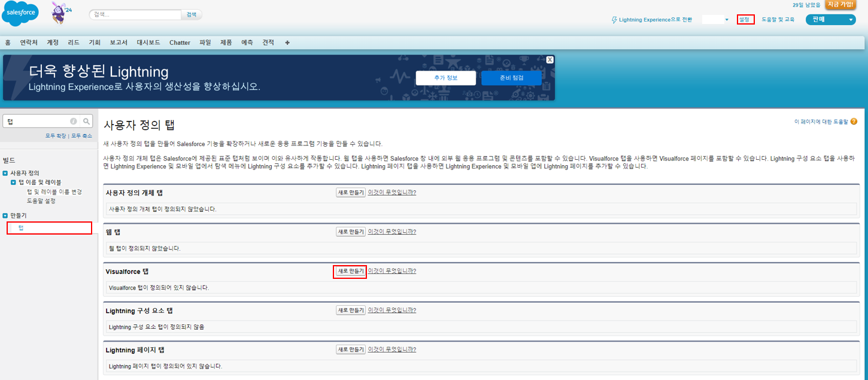
Task: Switch to the 계정 tab
Action: tap(53, 42)
